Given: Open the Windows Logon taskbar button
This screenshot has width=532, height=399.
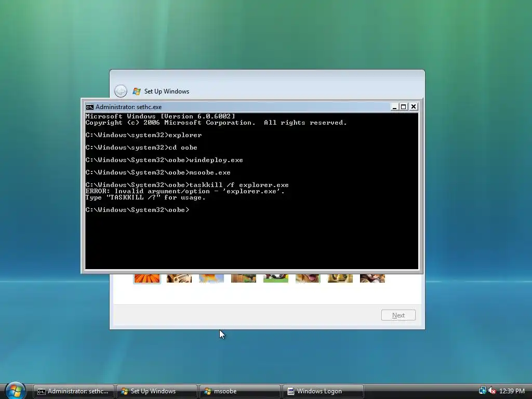Looking at the screenshot, I should point(323,391).
